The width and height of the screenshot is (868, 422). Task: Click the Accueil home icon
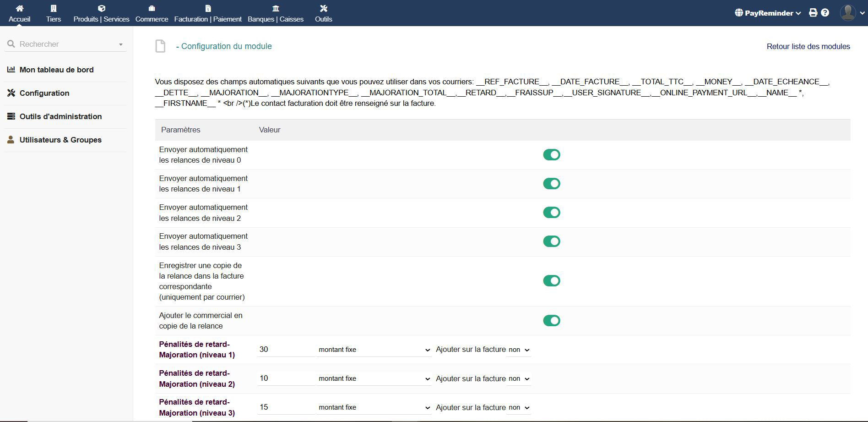coord(19,8)
